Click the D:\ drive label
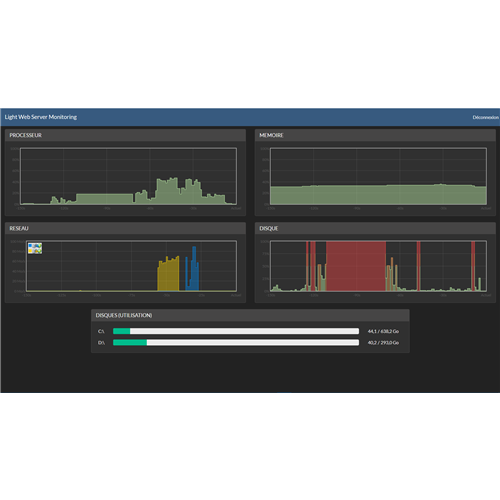Screen dimensions: 500x500 pos(101,343)
